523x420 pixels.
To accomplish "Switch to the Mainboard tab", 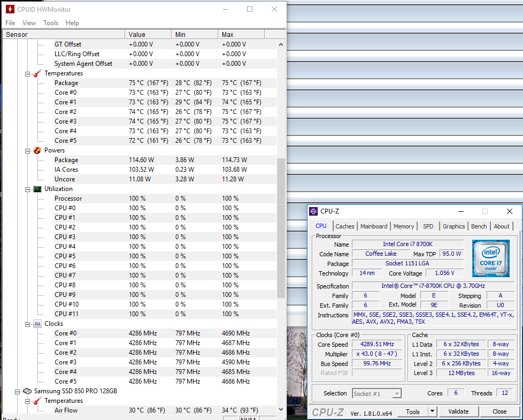I will pyautogui.click(x=374, y=226).
